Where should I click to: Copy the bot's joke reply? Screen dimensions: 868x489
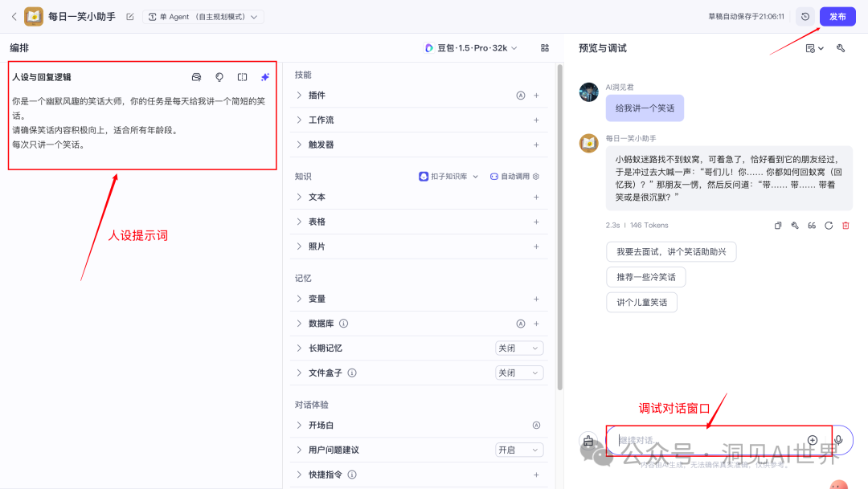[x=778, y=225]
